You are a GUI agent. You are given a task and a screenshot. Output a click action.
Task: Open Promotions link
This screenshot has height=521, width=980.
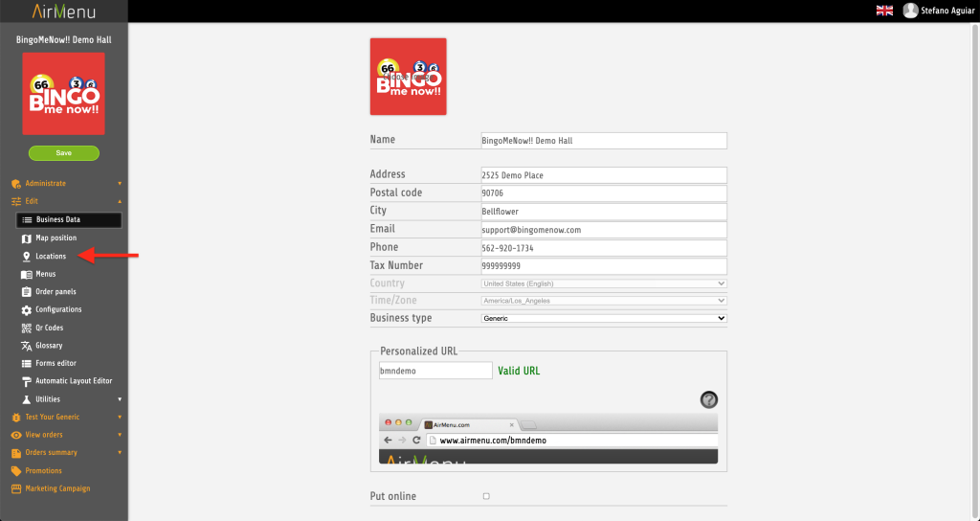click(43, 471)
